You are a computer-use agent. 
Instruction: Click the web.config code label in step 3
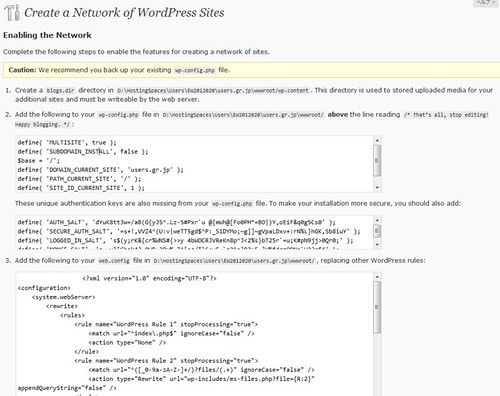(x=114, y=261)
